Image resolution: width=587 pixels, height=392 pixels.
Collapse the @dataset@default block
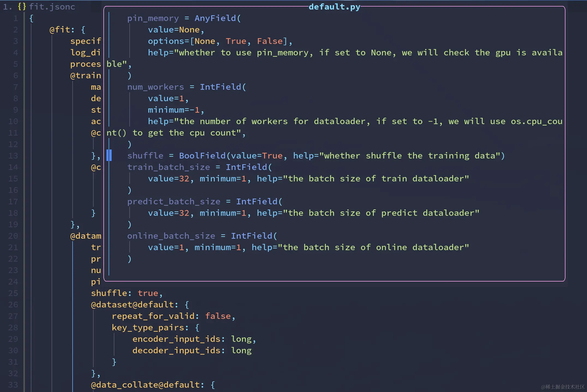(186, 304)
